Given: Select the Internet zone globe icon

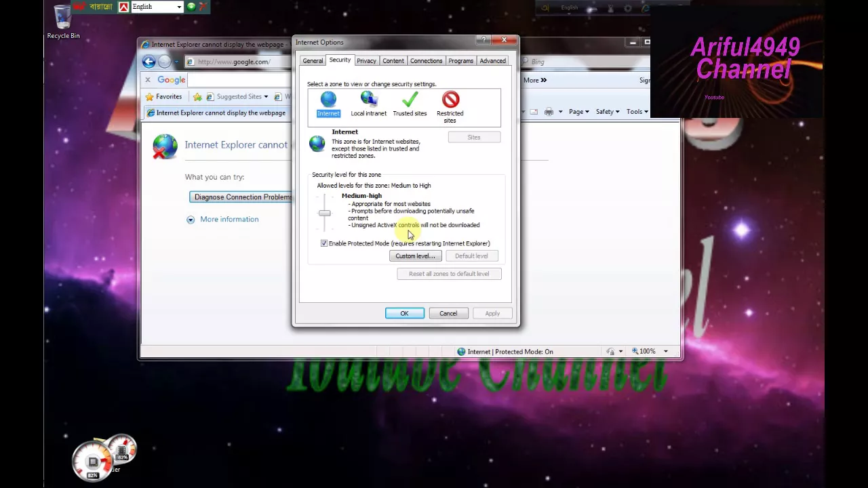Looking at the screenshot, I should pyautogui.click(x=328, y=100).
